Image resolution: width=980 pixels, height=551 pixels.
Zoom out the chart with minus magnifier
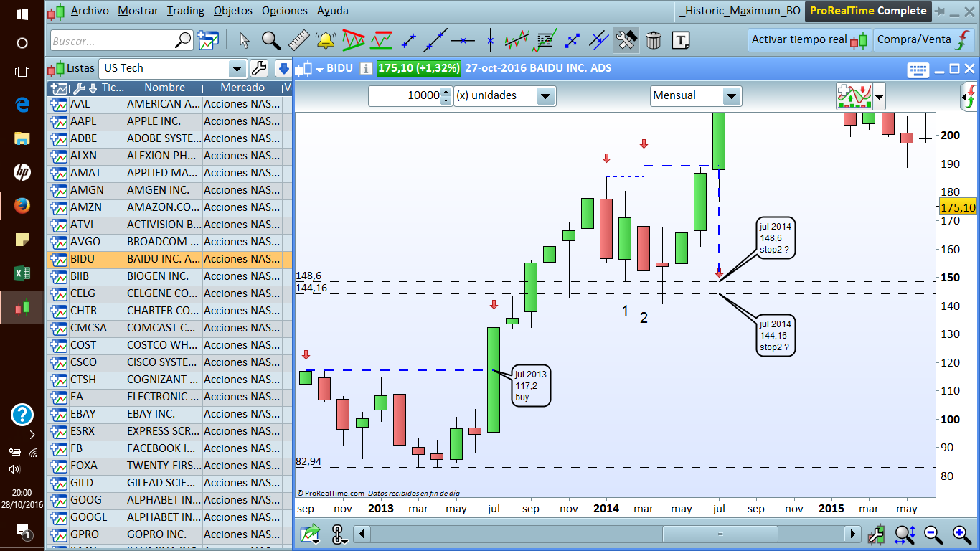933,534
